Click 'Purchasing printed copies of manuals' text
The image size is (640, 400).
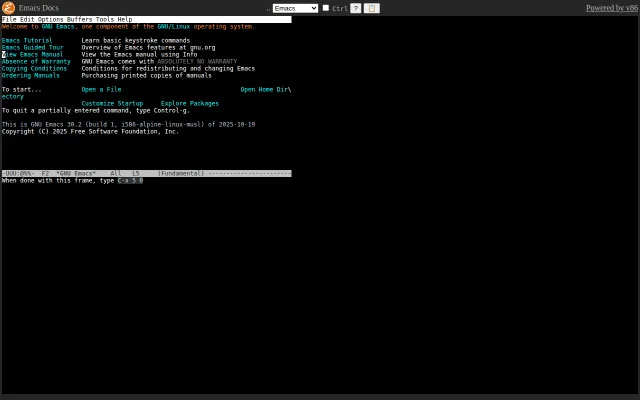(147, 75)
